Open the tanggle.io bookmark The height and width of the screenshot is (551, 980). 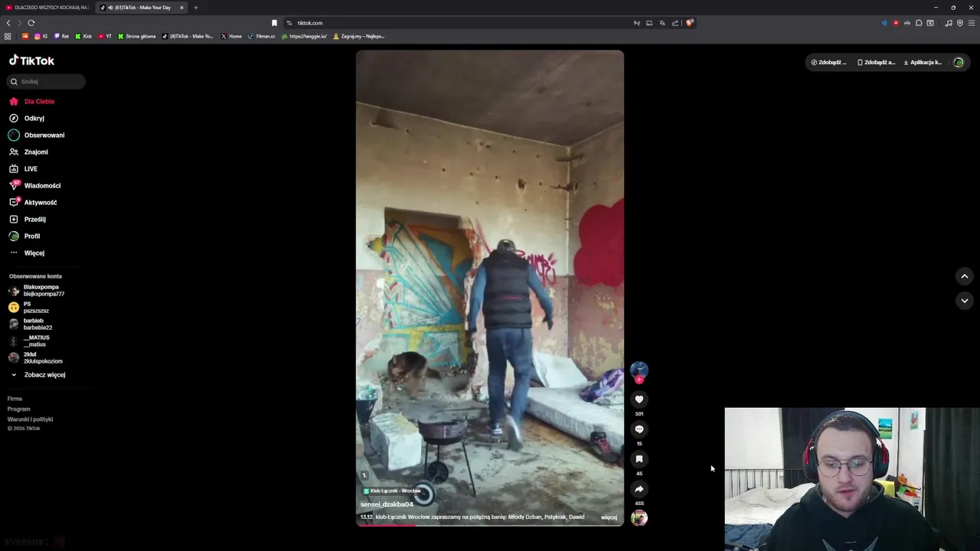click(x=304, y=36)
